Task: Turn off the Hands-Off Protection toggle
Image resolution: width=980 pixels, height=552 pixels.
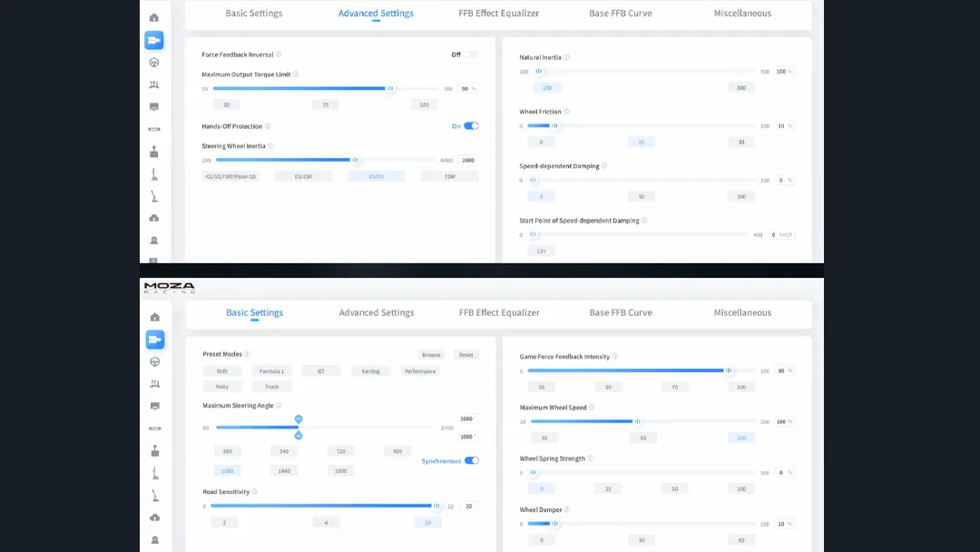Action: point(471,126)
